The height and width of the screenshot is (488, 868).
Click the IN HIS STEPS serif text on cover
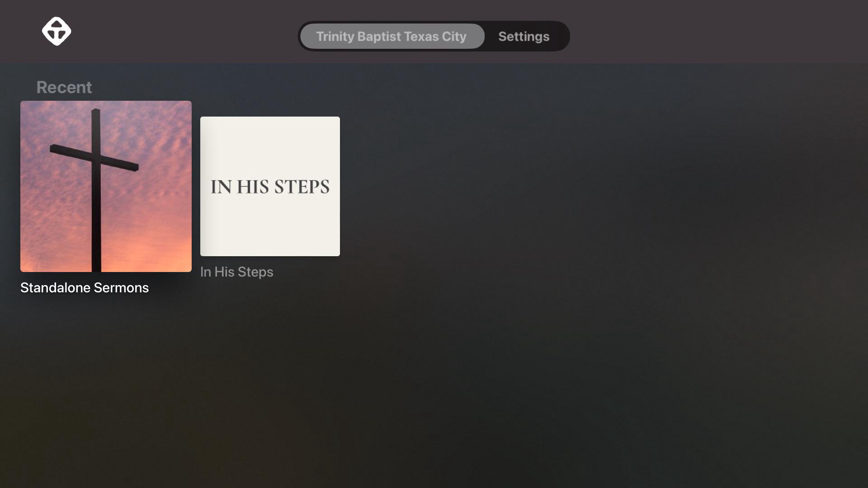[270, 187]
